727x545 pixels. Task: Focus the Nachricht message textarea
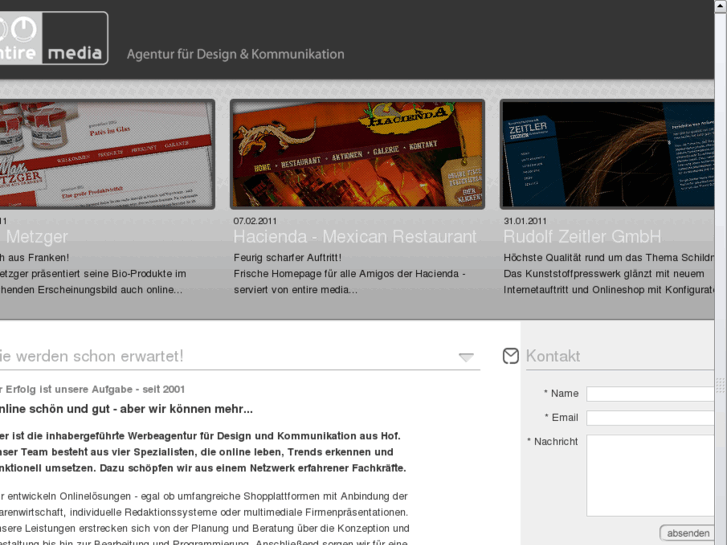tap(650, 475)
